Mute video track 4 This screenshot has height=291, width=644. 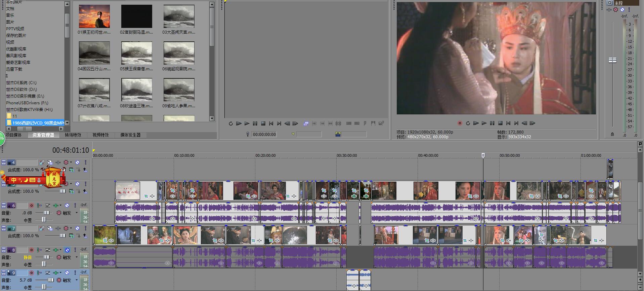(77, 162)
